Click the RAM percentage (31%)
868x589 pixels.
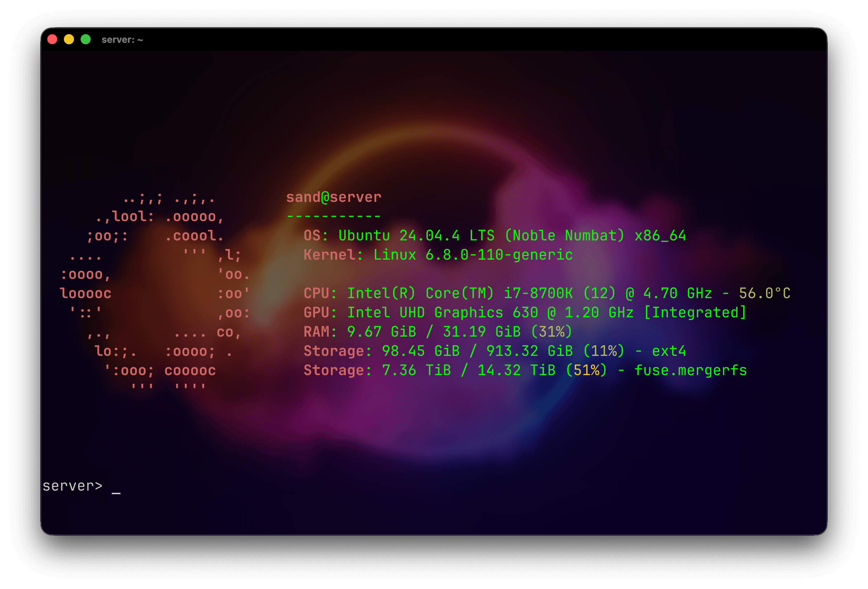(551, 332)
